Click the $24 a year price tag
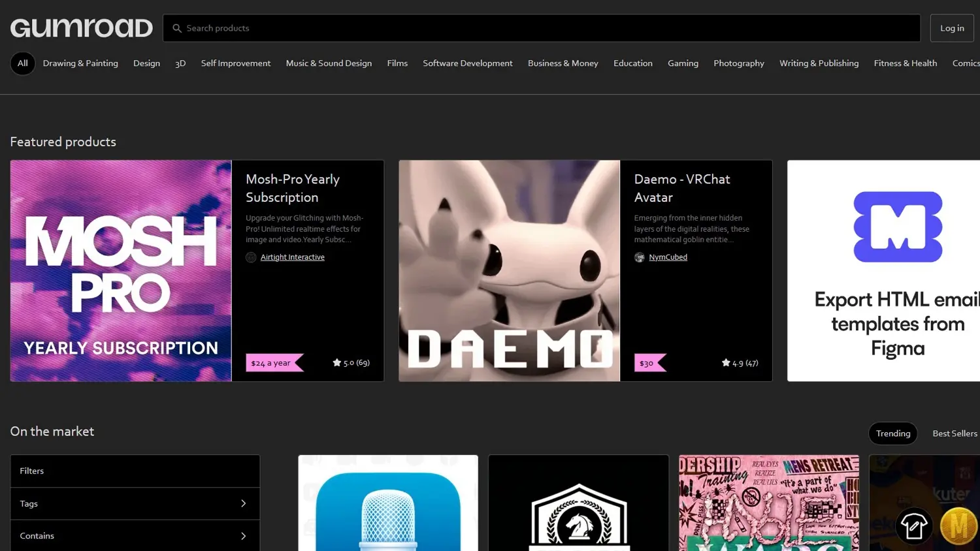The height and width of the screenshot is (551, 980). (x=274, y=363)
